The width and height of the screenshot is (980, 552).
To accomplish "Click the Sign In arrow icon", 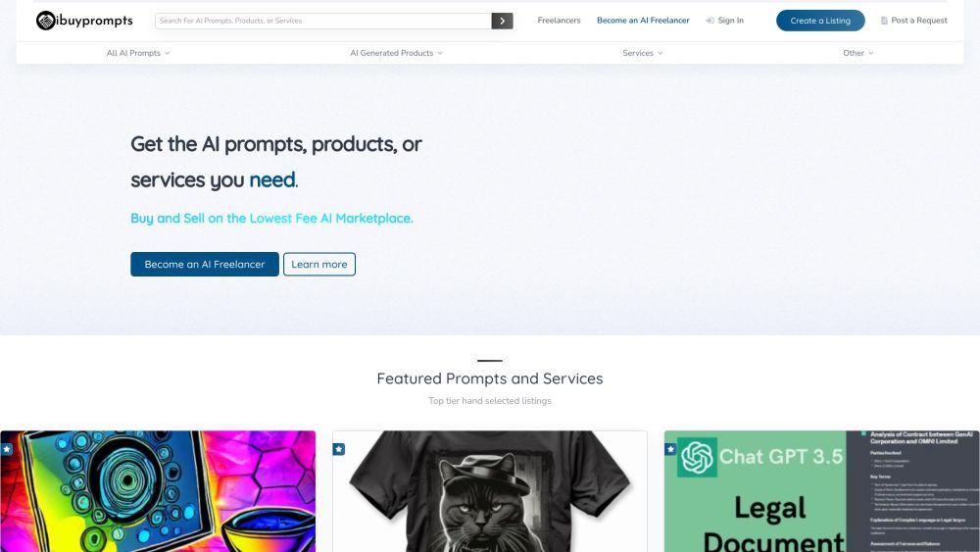I will [x=710, y=21].
